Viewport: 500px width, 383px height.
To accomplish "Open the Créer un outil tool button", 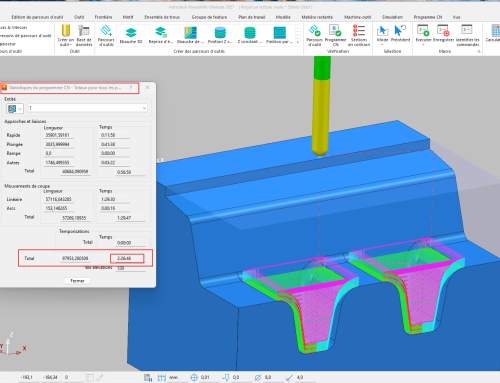I will coord(66,35).
